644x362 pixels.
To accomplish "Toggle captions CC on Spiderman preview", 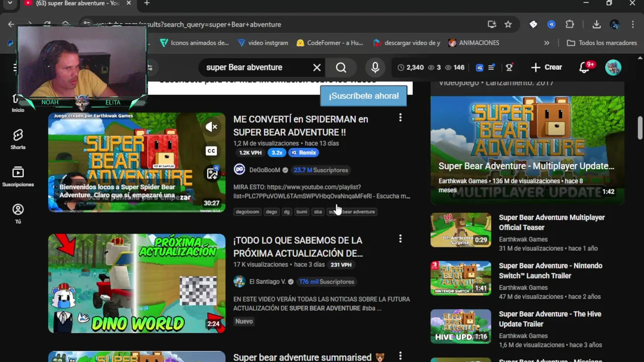I will [x=211, y=151].
